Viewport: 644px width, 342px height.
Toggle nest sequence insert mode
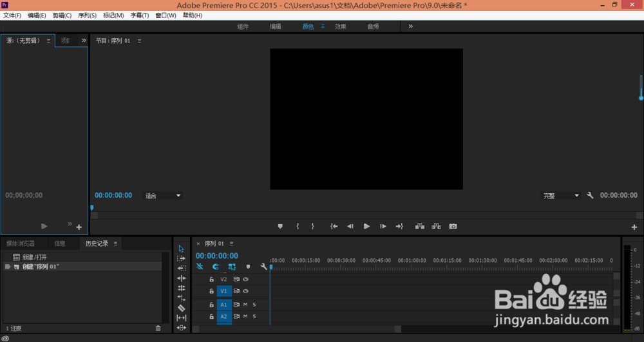[x=200, y=267]
